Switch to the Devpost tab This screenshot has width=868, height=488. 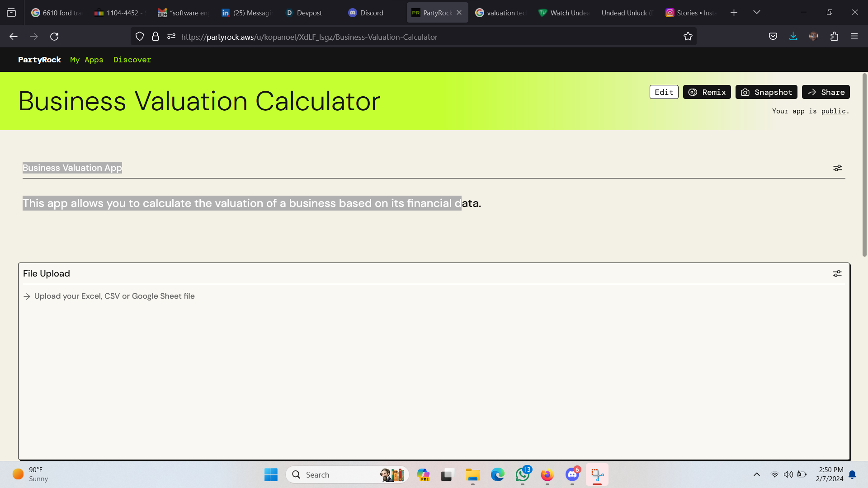coord(309,13)
